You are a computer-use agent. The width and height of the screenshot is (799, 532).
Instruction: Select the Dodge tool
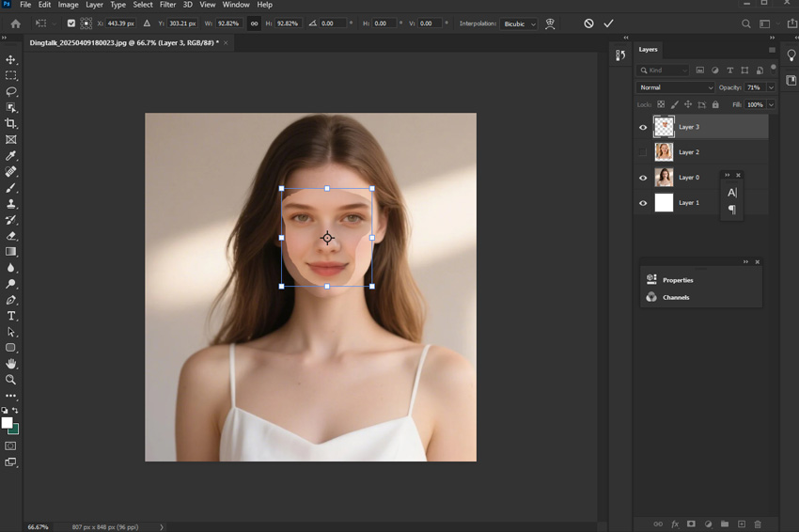pyautogui.click(x=10, y=284)
